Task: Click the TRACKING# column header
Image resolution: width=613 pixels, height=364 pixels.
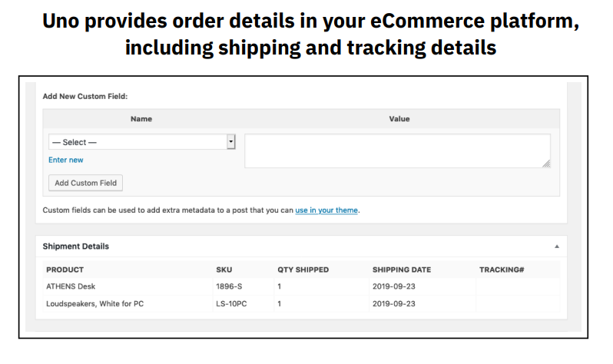Action: click(502, 270)
